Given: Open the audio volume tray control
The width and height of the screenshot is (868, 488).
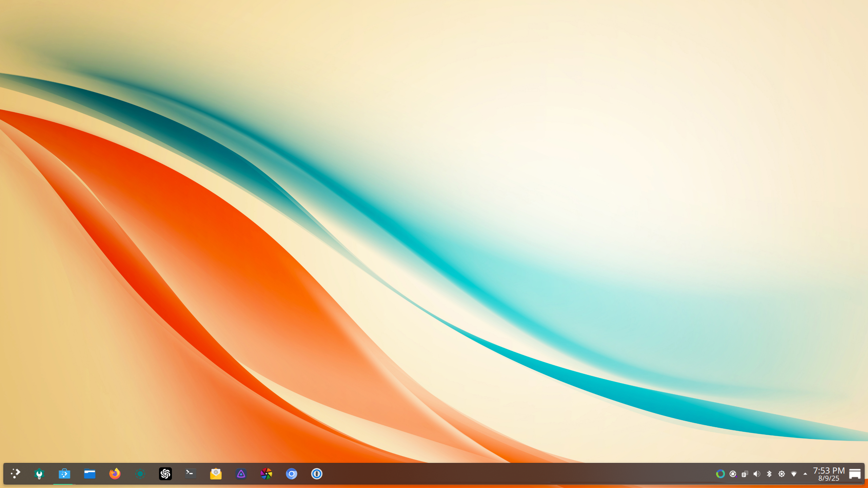Looking at the screenshot, I should [x=757, y=474].
